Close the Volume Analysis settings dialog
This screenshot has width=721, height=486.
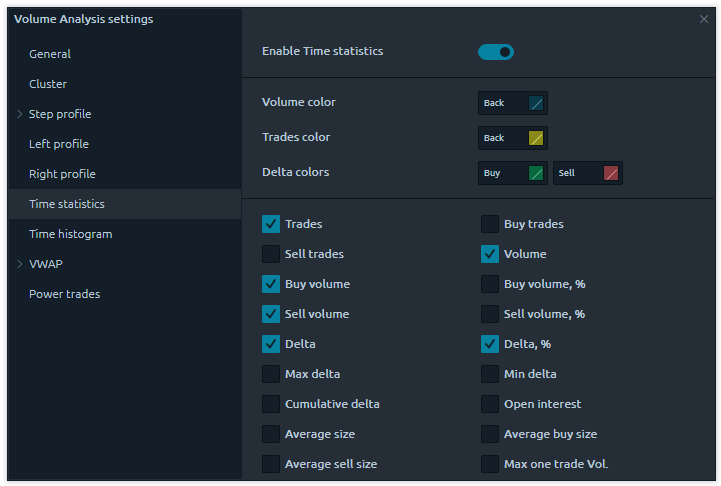coord(703,19)
